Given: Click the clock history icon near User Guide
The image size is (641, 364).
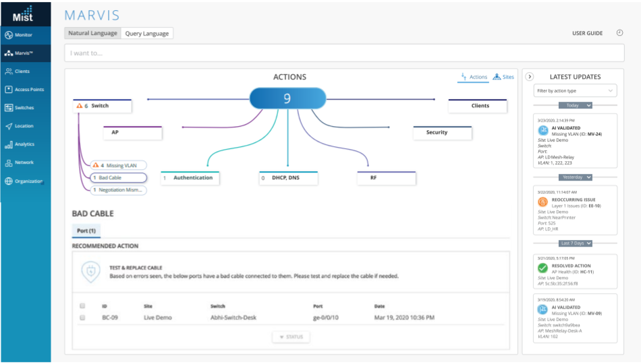Looking at the screenshot, I should (619, 33).
